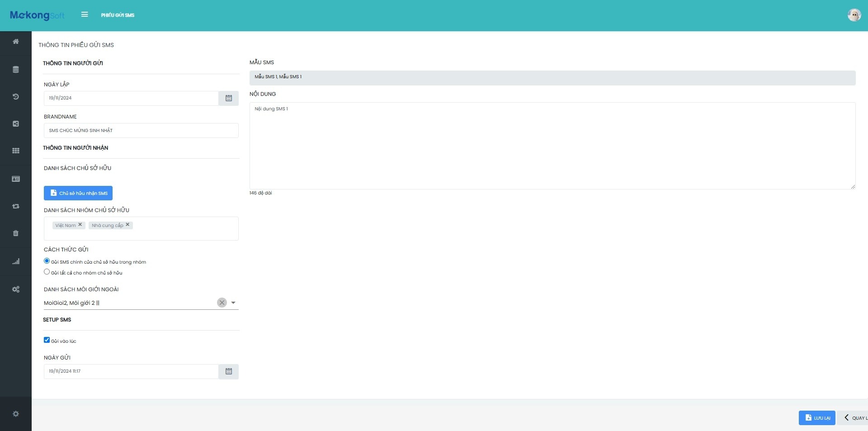This screenshot has height=431, width=868.
Task: Click the share icon in the sidebar
Action: (x=16, y=124)
